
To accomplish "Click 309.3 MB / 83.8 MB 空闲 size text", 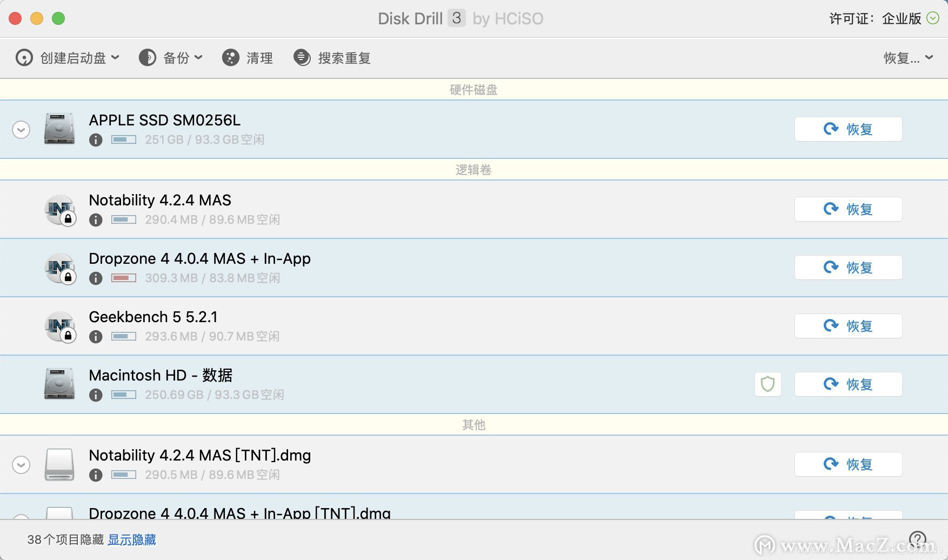I will (x=212, y=278).
